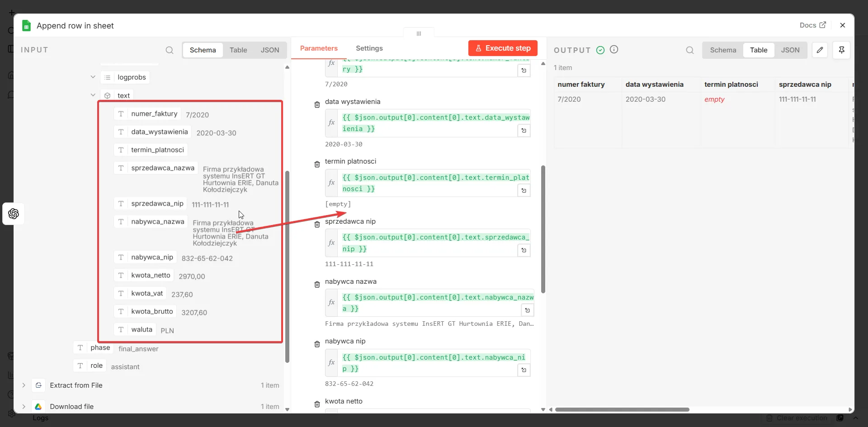Click the Extract from File node icon
This screenshot has width=868, height=427.
pos(39,385)
